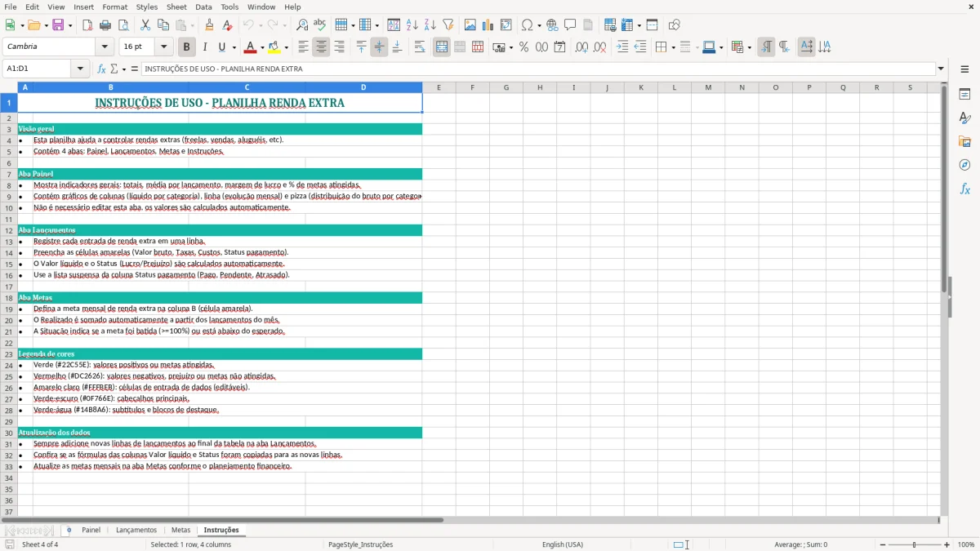Toggle Left-To-Right text direction

coord(766,47)
